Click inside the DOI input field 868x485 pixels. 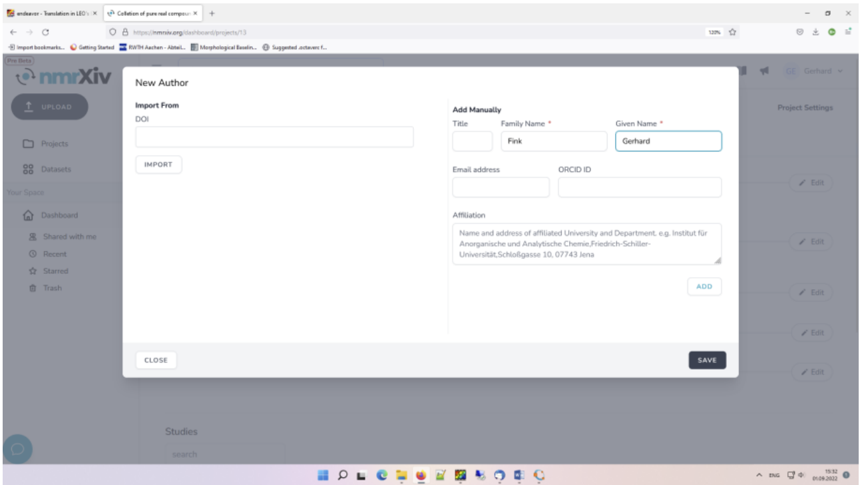point(273,135)
